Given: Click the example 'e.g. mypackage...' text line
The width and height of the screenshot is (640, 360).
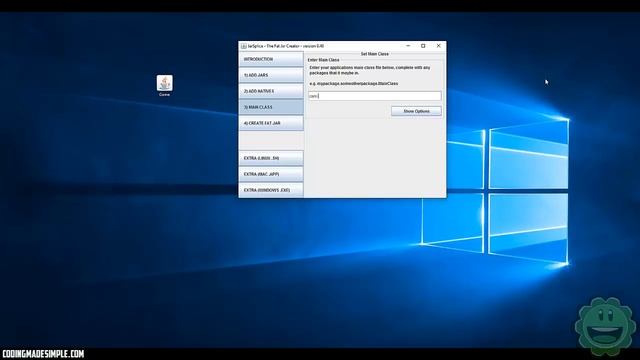Looking at the screenshot, I should (353, 83).
